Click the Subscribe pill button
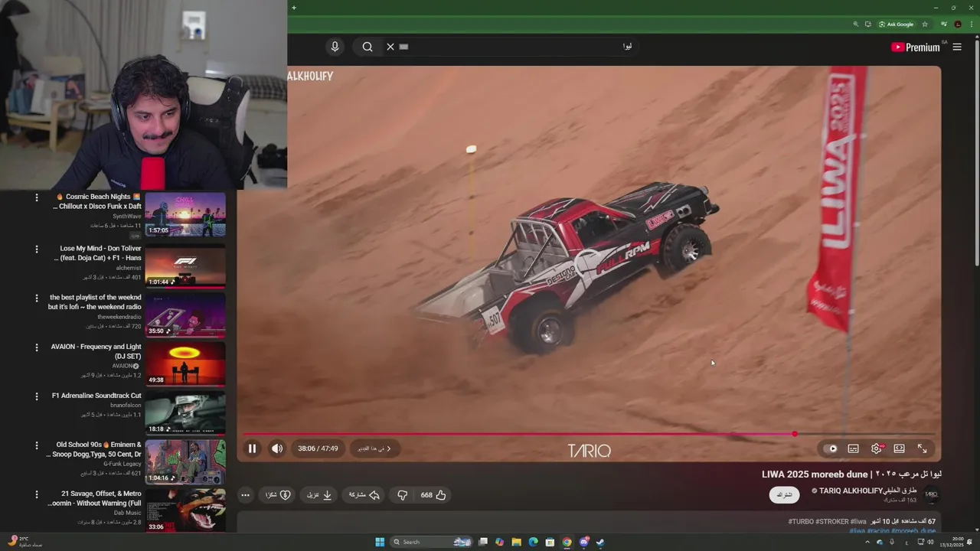 click(784, 495)
